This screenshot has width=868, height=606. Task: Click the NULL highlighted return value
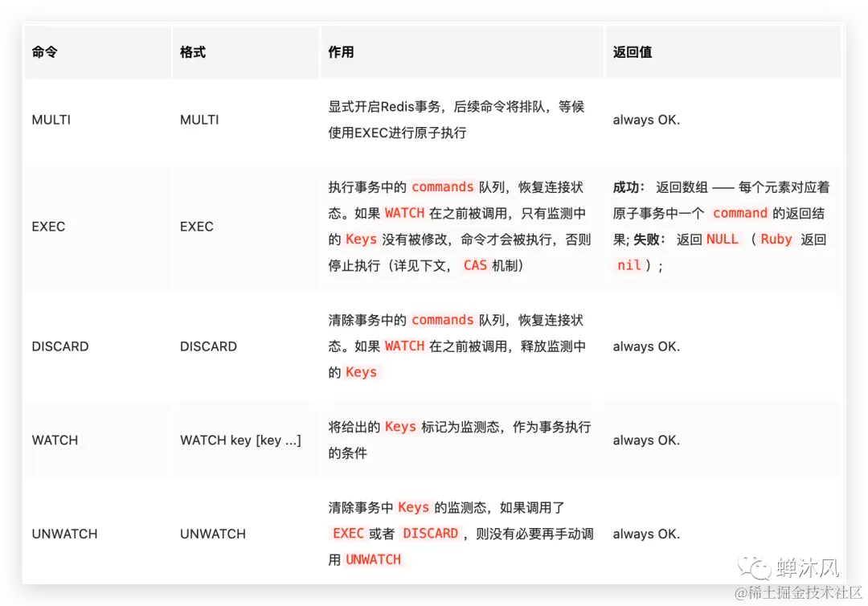point(723,239)
